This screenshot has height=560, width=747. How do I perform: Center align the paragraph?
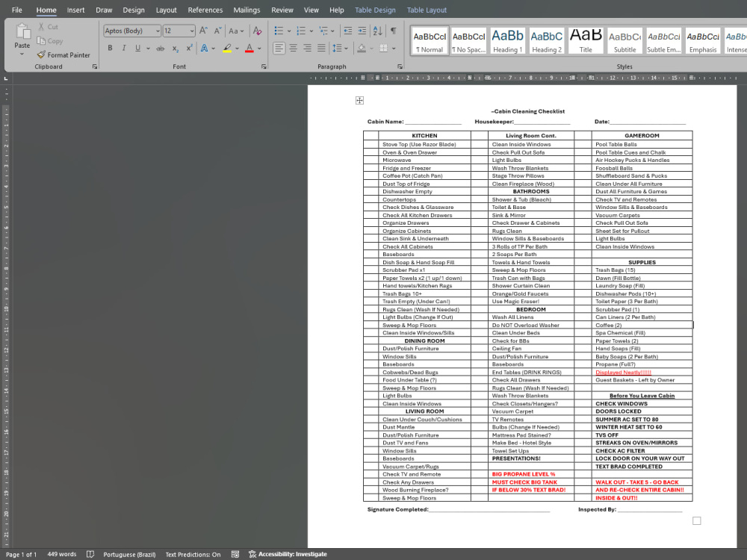tap(293, 48)
